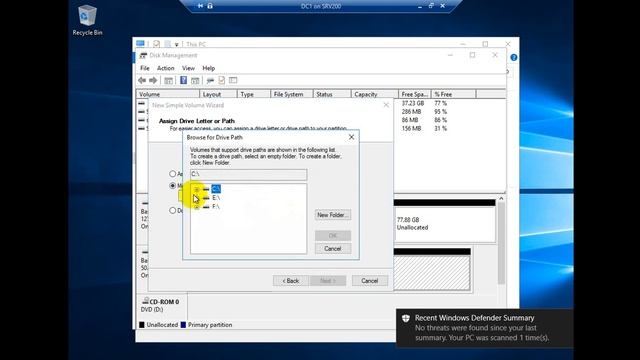Click the Capacity column header
Viewport: 640px width, 360px height.
coord(375,94)
